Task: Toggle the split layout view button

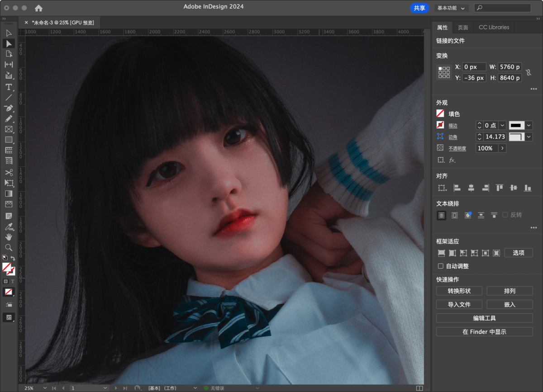Action: click(x=419, y=388)
